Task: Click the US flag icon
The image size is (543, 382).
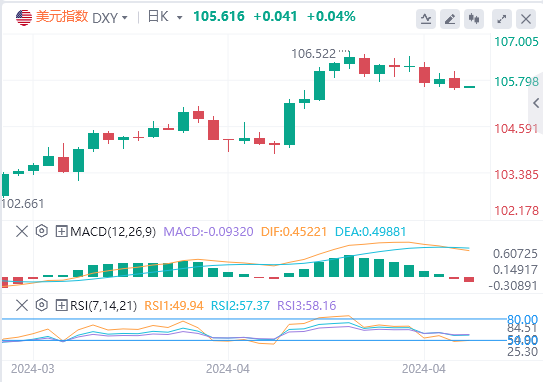Action: 24,17
